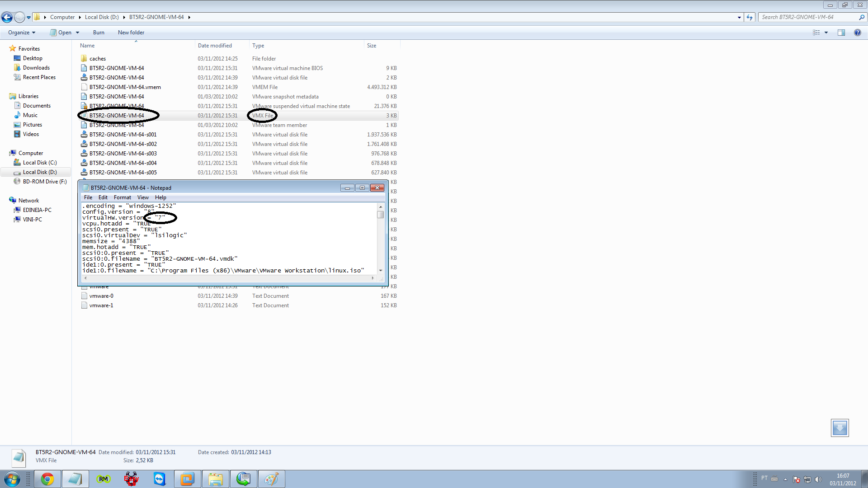868x488 pixels.
Task: Open the File menu in Notepad
Action: pos(88,197)
